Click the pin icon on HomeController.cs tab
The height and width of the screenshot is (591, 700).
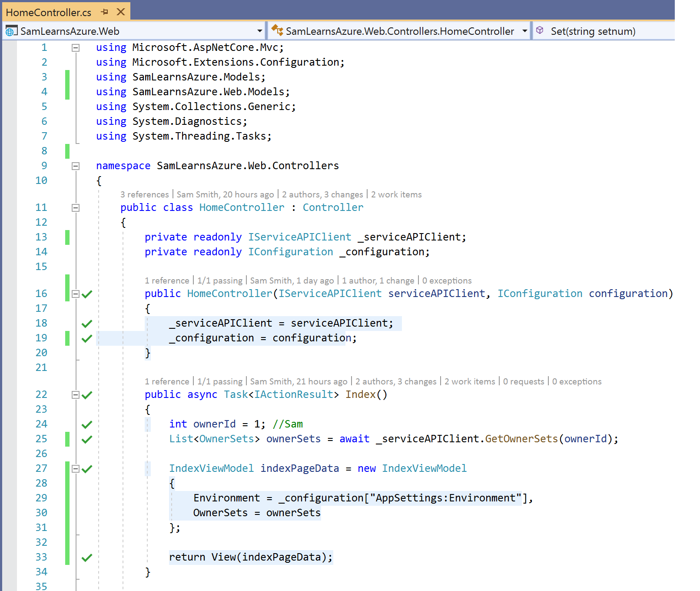coord(104,12)
